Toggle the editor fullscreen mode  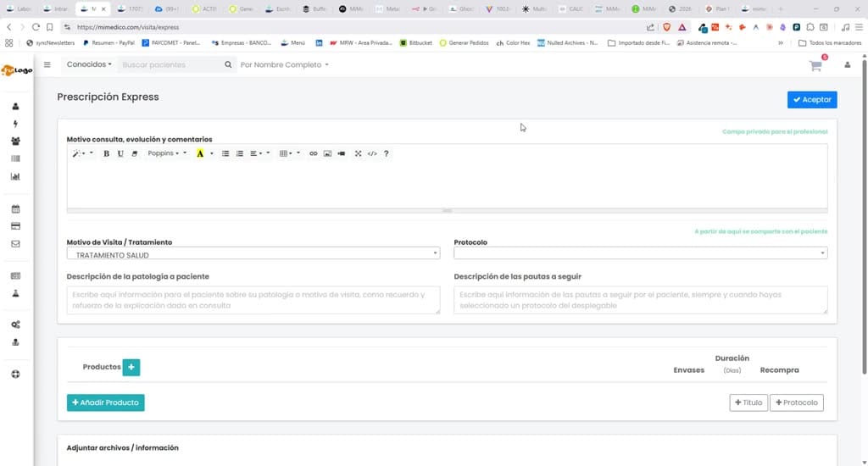pos(359,153)
